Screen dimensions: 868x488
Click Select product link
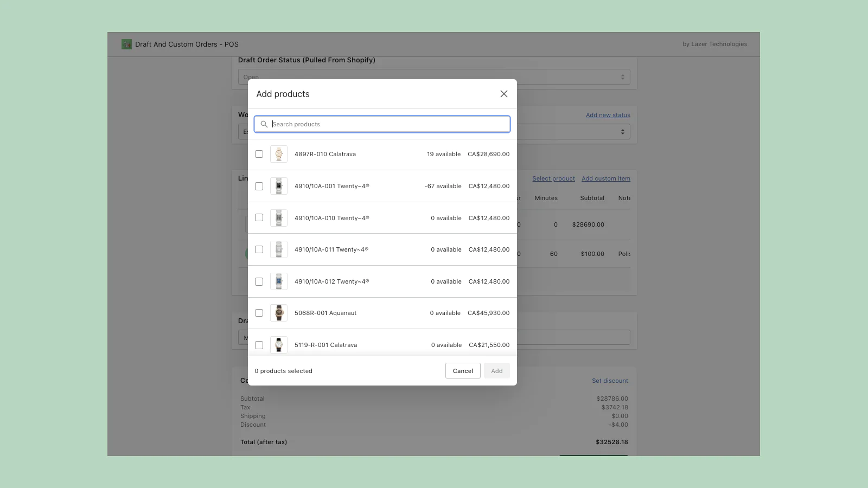tap(553, 178)
